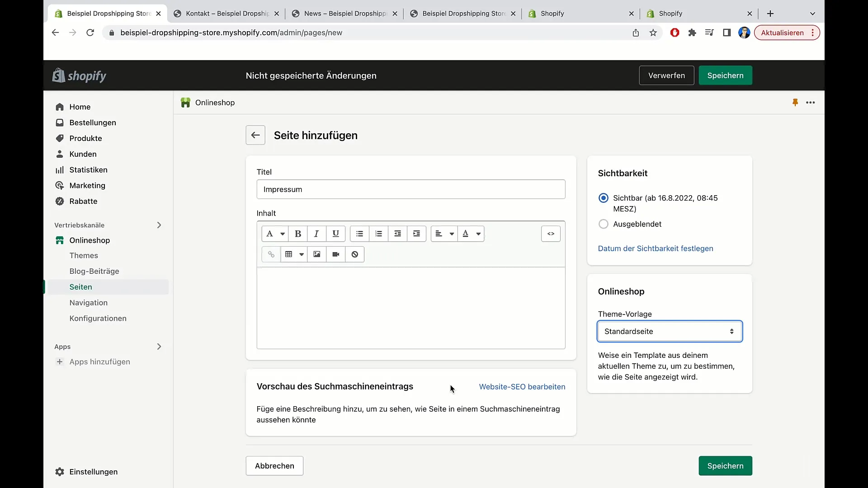Image resolution: width=868 pixels, height=488 pixels.
Task: Open Blog-Beiträge section in sidebar
Action: tap(94, 271)
